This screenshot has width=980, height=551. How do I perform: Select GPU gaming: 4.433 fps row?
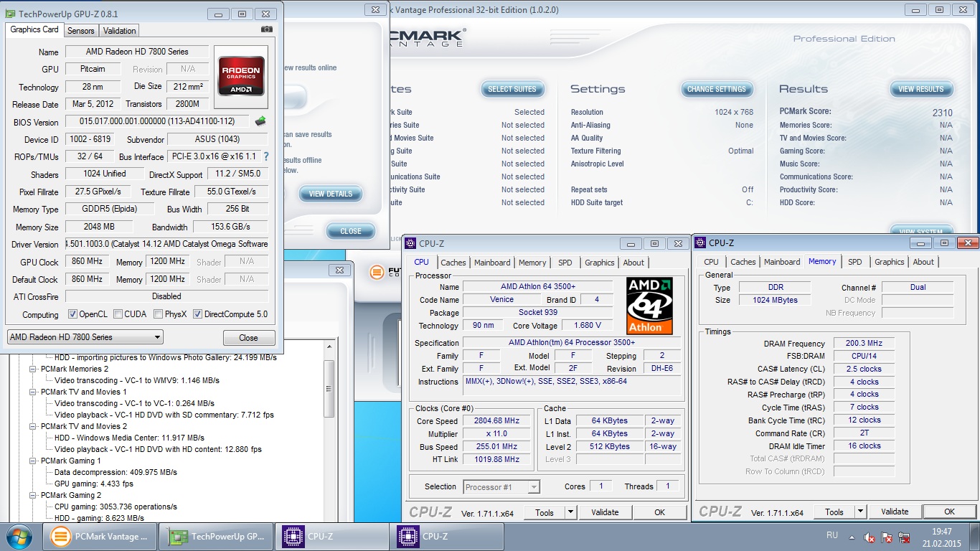click(94, 484)
